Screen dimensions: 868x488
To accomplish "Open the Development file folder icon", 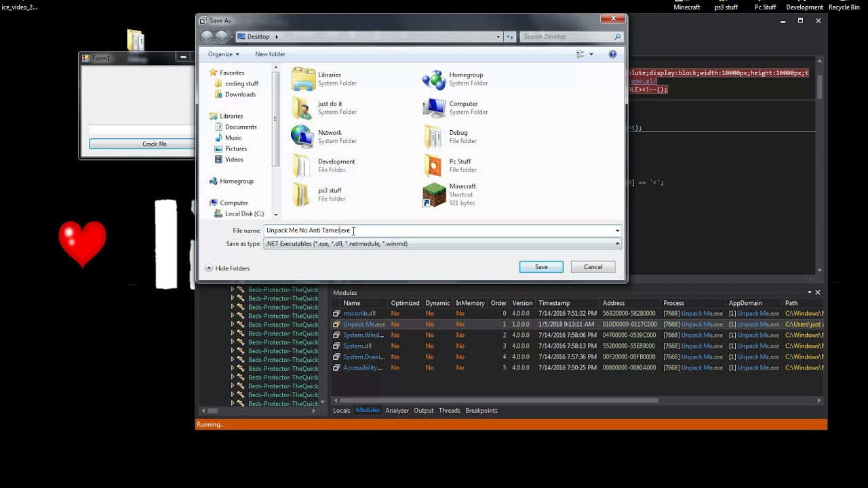I will point(303,165).
